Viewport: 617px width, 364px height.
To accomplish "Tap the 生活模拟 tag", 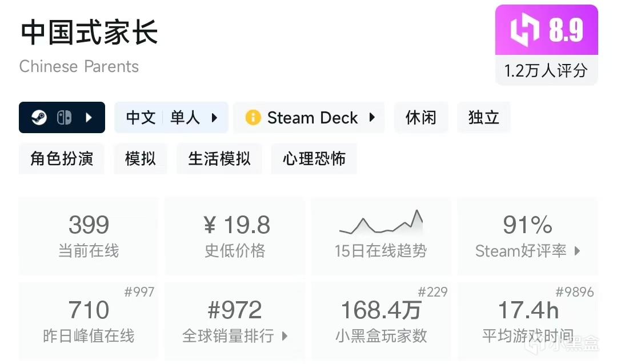I will pyautogui.click(x=219, y=158).
